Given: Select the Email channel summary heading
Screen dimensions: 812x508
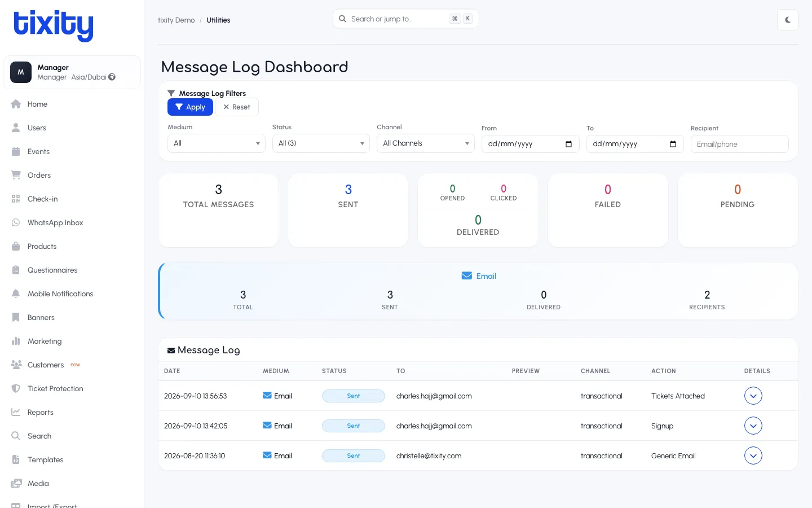Looking at the screenshot, I should 479,276.
